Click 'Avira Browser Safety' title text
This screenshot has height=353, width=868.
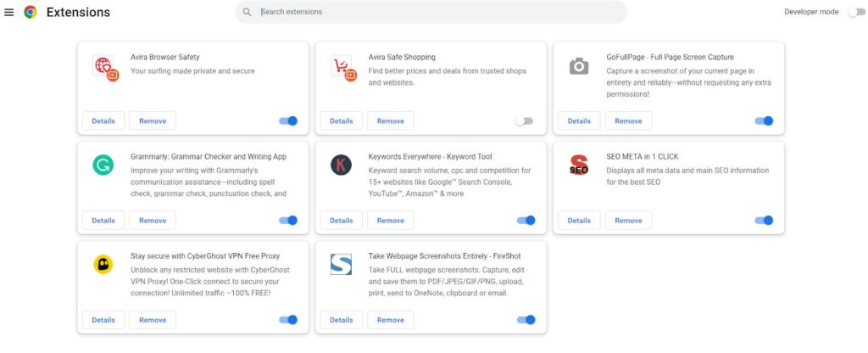165,57
